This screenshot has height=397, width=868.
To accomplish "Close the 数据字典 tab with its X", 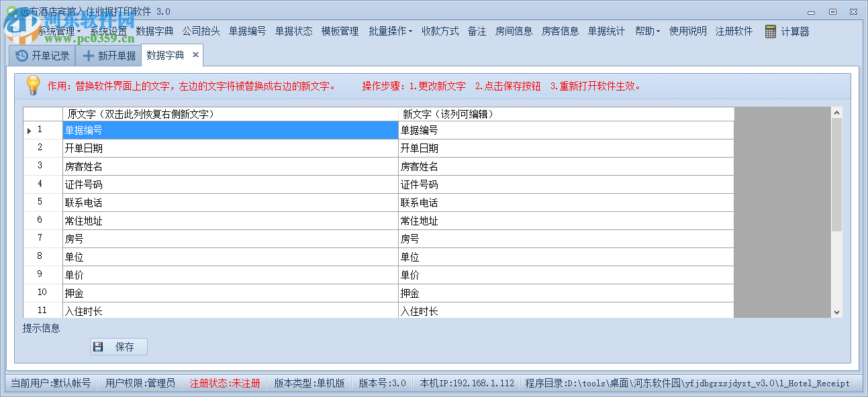I will tap(195, 55).
